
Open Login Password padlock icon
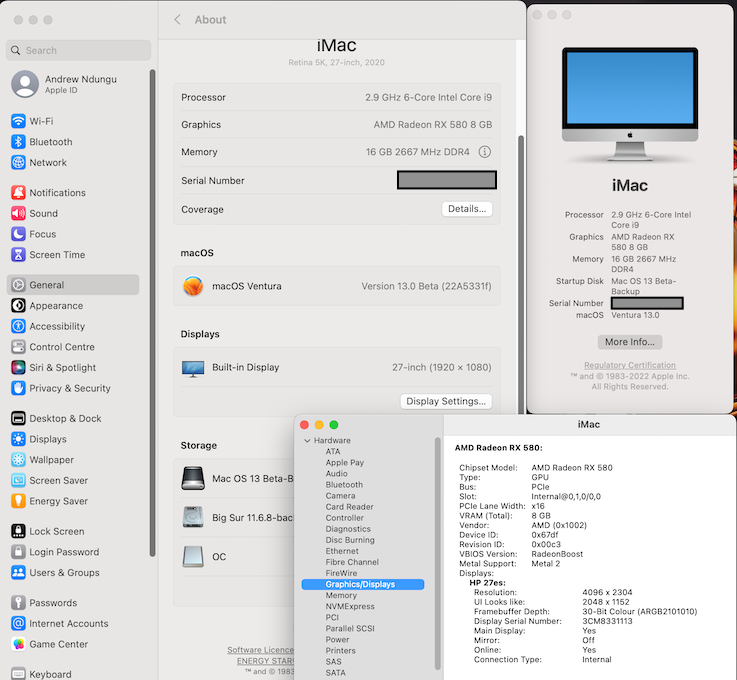[x=18, y=552]
